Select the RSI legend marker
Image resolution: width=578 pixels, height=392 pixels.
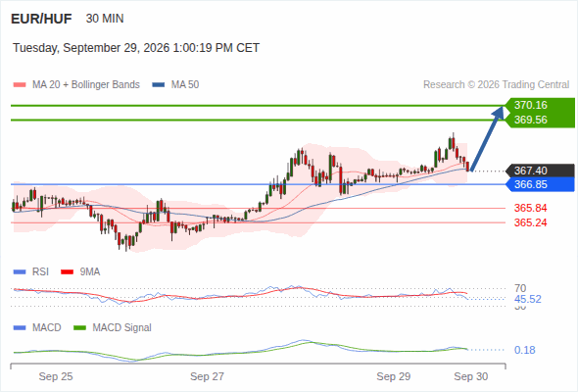[20, 272]
